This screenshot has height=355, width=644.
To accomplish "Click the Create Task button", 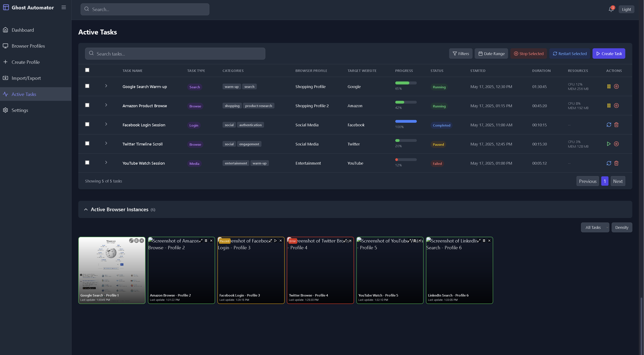I will tap(608, 54).
